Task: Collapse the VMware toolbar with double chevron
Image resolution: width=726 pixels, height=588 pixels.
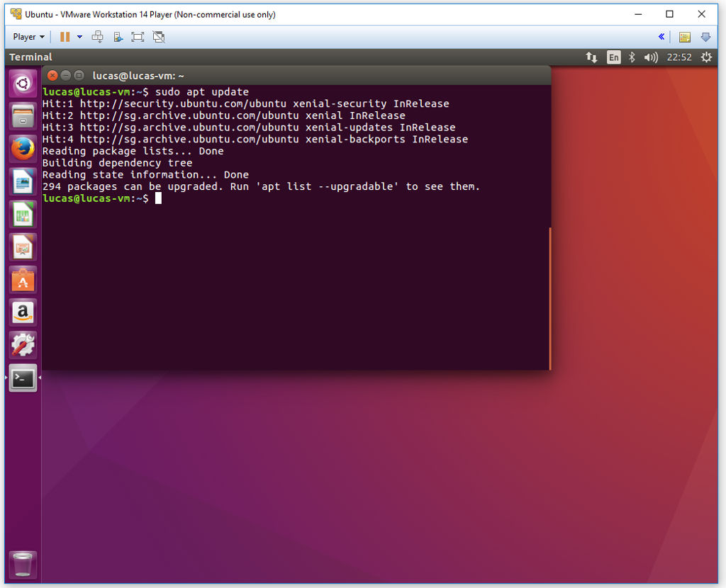Action: (661, 37)
